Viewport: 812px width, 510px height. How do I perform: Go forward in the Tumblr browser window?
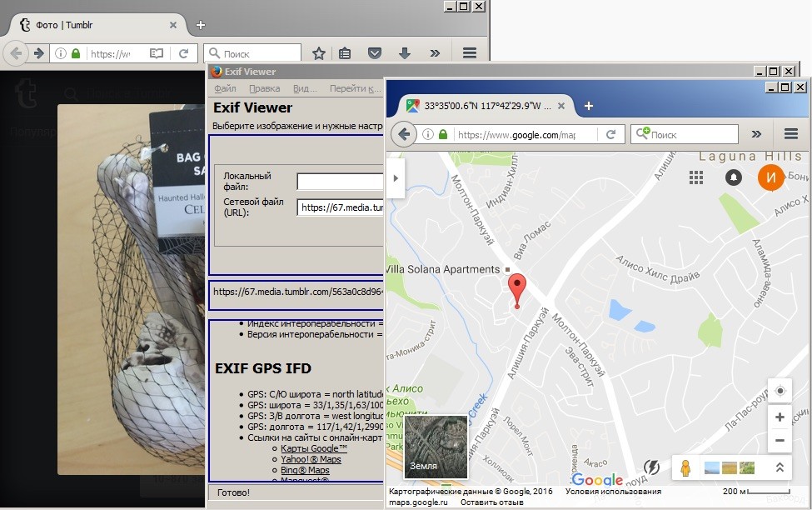[x=39, y=52]
